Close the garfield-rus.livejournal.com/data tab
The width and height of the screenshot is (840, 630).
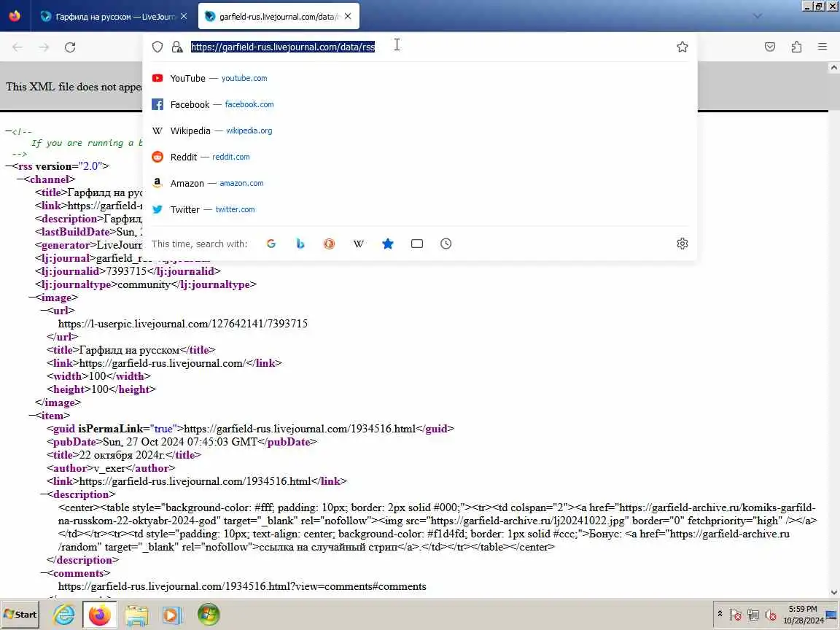(348, 17)
